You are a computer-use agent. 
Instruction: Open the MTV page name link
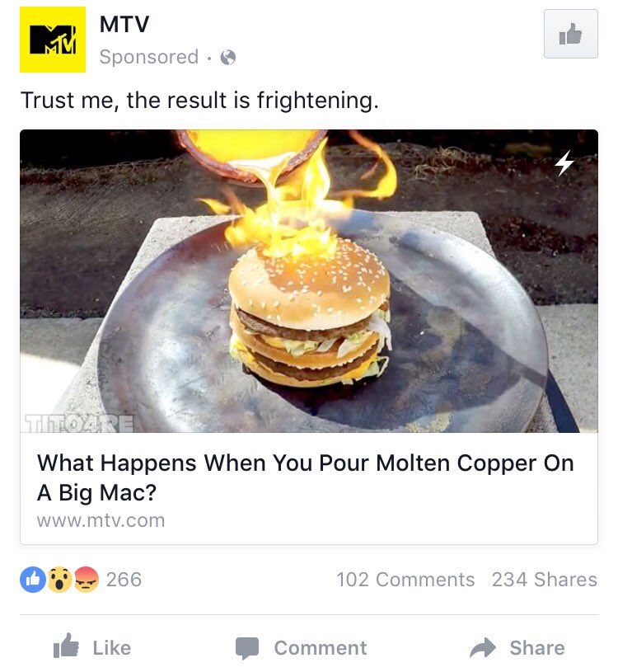[x=124, y=24]
